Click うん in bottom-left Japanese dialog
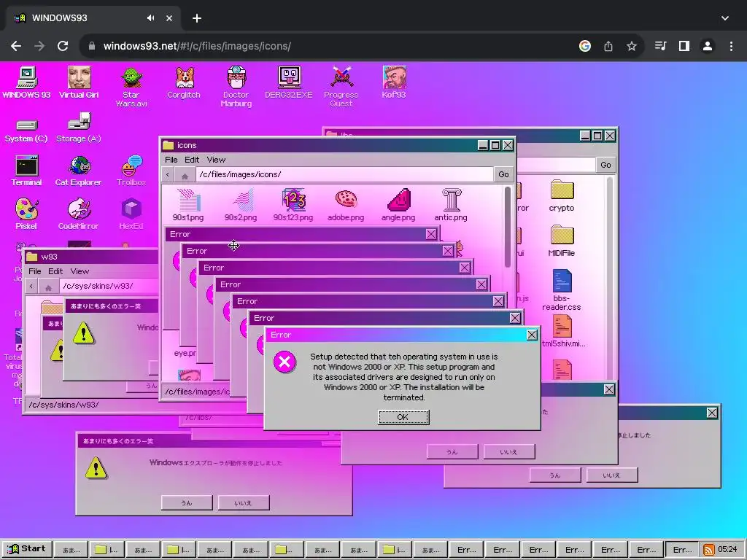Viewport: 747px width, 560px height. point(187,503)
